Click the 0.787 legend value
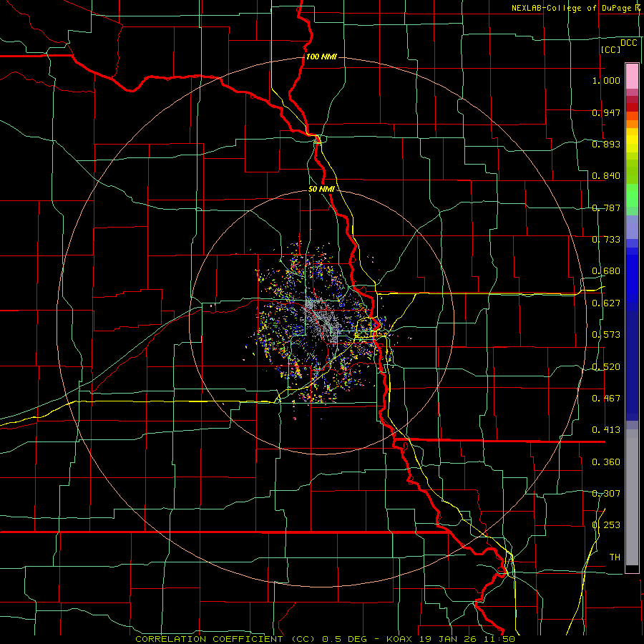Viewport: 644px width, 644px height. click(x=606, y=208)
